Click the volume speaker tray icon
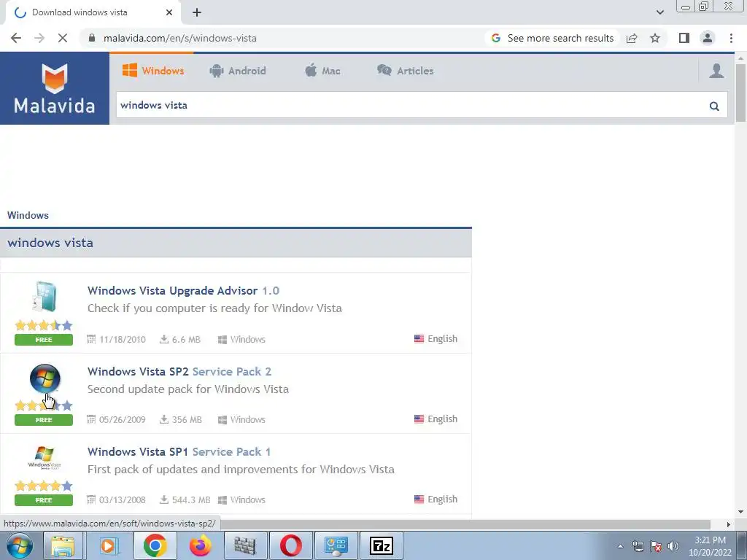 (x=673, y=546)
